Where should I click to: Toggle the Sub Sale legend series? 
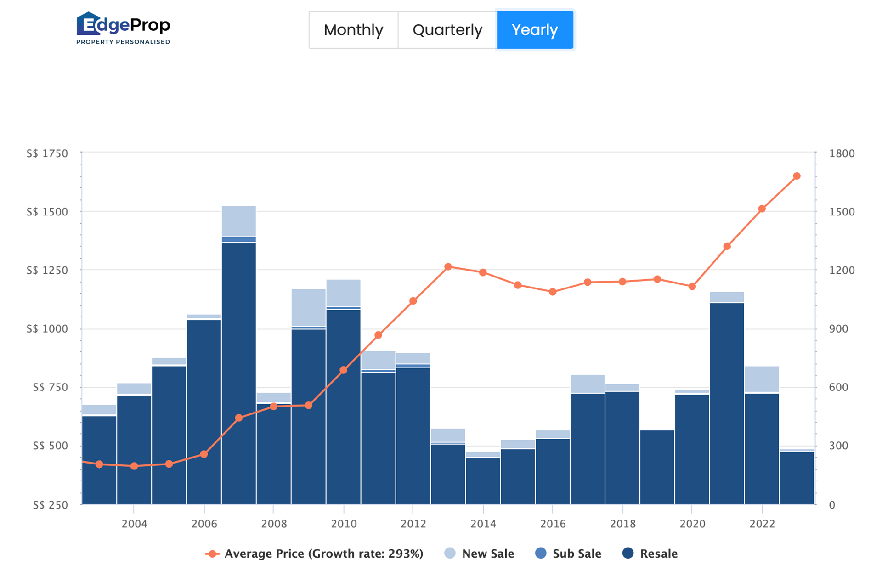568,554
